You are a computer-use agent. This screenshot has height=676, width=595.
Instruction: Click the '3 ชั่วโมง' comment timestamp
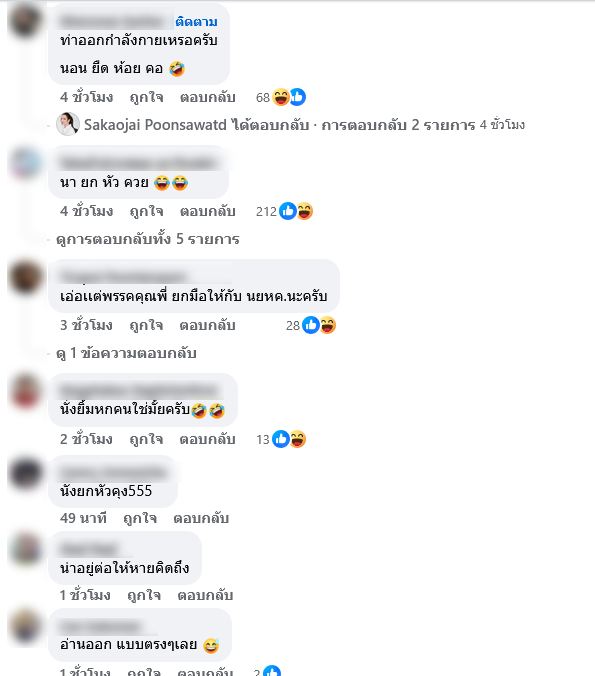pos(86,325)
